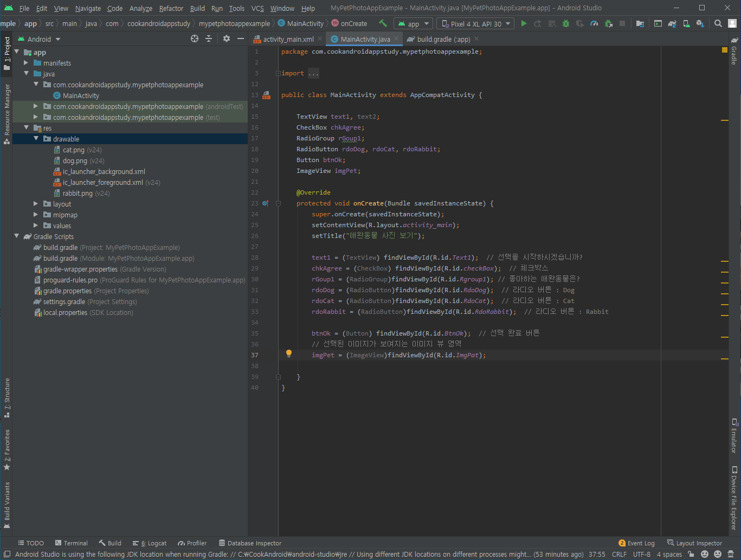Image resolution: width=741 pixels, height=560 pixels.
Task: Toggle the Emulator tool window on right edge
Action: [734, 435]
